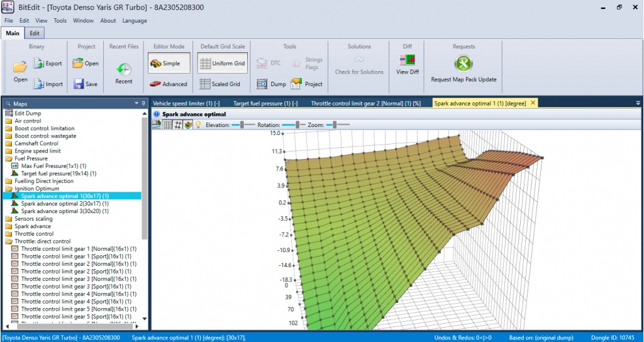Screen dimensions: 644x342
Task: Open the Tools menu
Action: point(60,21)
